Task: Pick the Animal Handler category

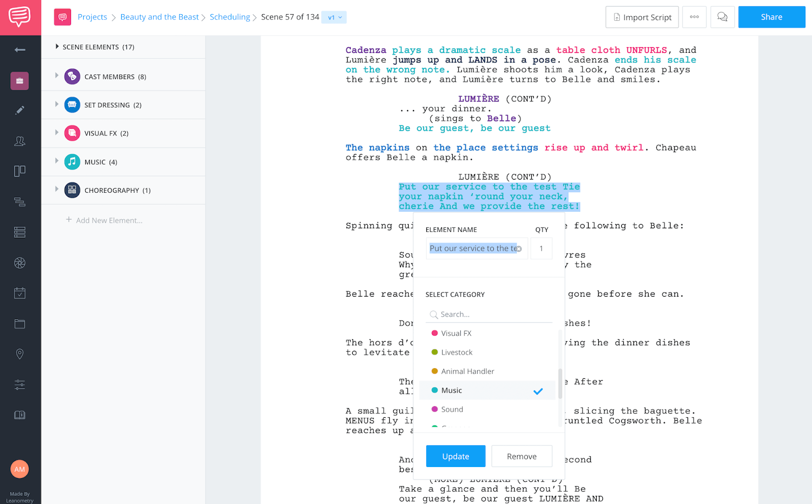Action: (467, 371)
